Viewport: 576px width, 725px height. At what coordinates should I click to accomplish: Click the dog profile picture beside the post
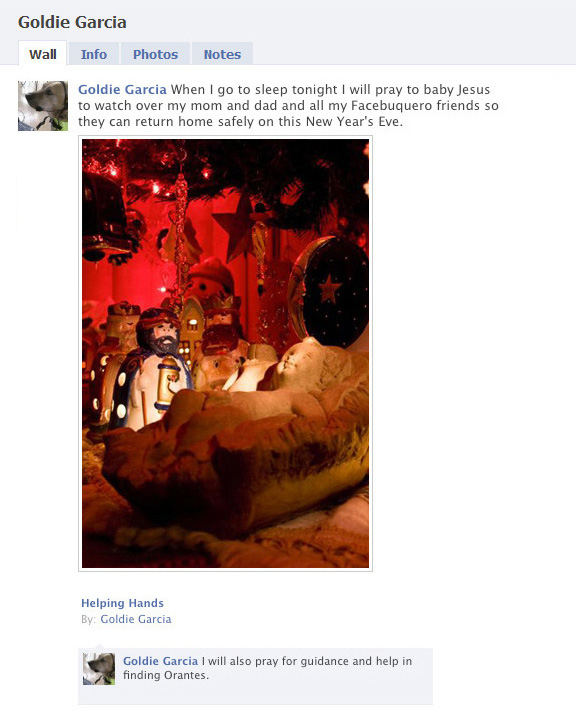pos(43,106)
